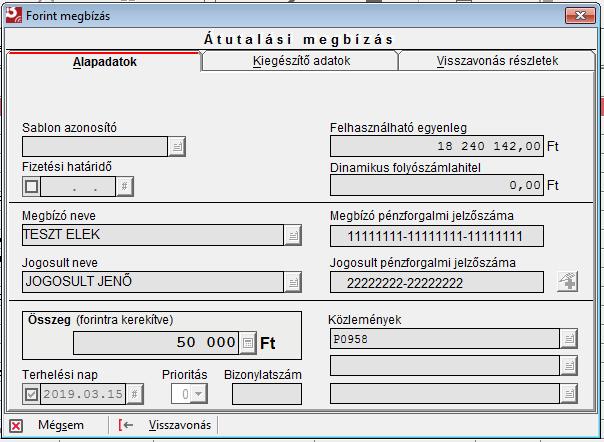Click the first Közlemények field P0958
The width and height of the screenshot is (604, 442).
point(445,339)
